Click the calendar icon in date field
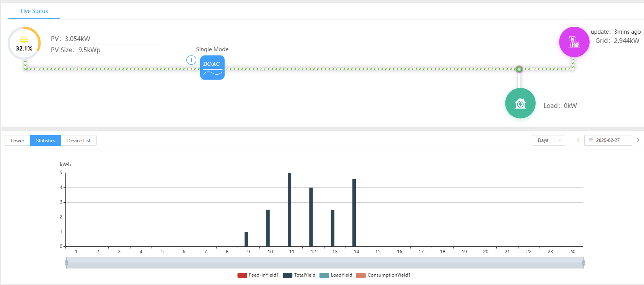 pos(591,140)
